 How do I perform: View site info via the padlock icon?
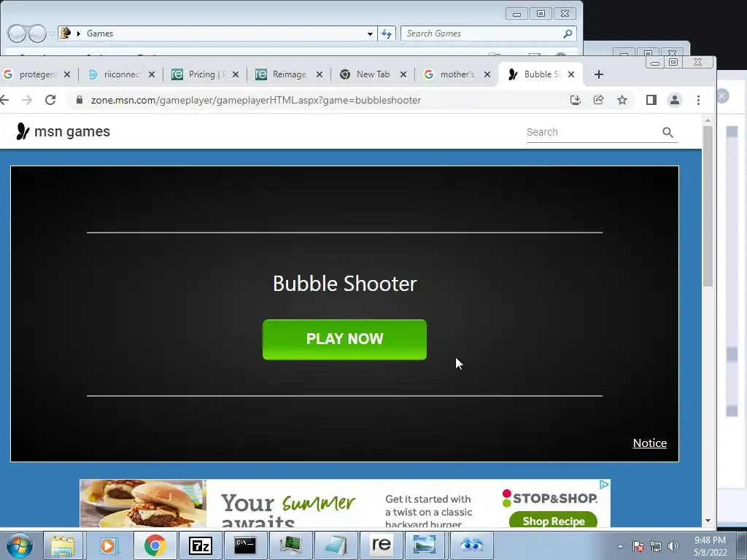coord(79,100)
